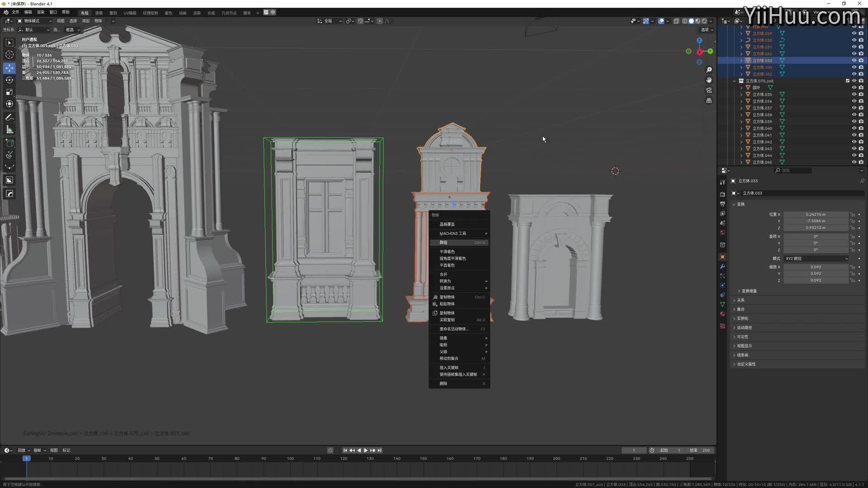Select the Move tool in toolbar

point(9,68)
